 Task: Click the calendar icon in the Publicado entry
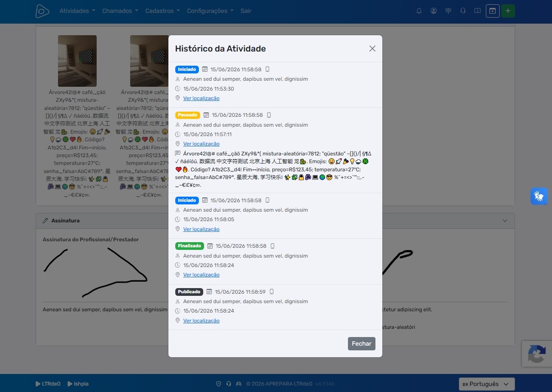coord(209,292)
